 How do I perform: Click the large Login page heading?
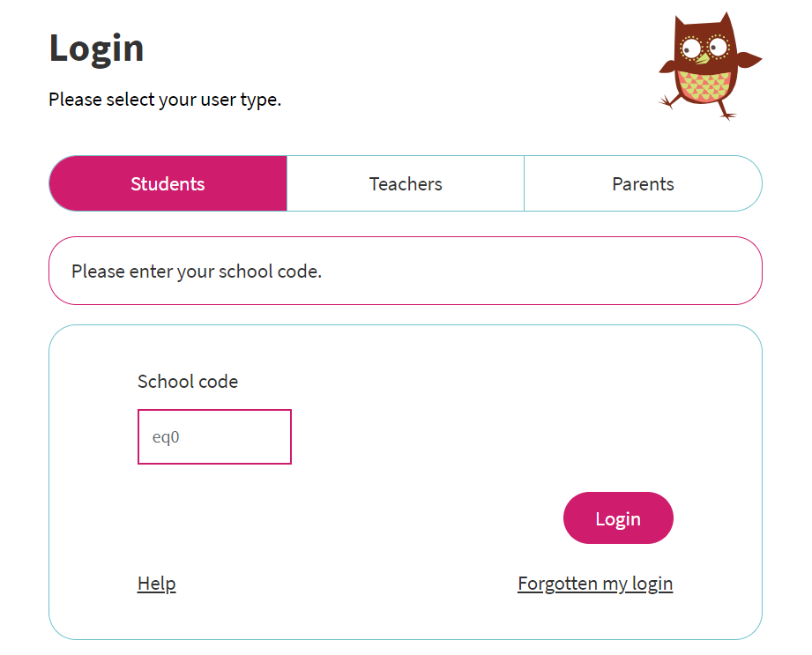coord(96,48)
